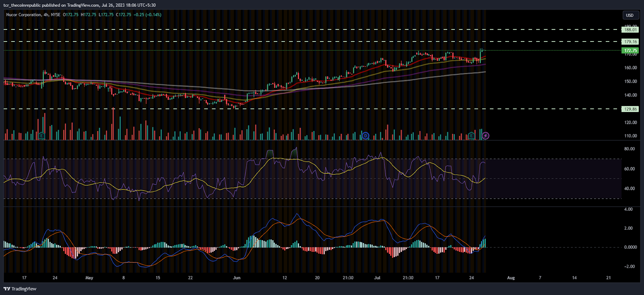Click the 160.00 price axis label
Image resolution: width=644 pixels, height=295 pixels.
click(630, 68)
